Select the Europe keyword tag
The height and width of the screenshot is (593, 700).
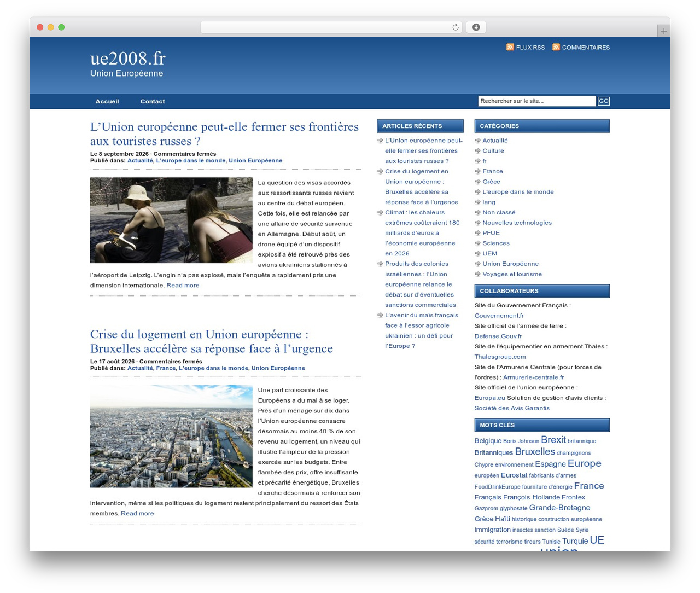584,463
